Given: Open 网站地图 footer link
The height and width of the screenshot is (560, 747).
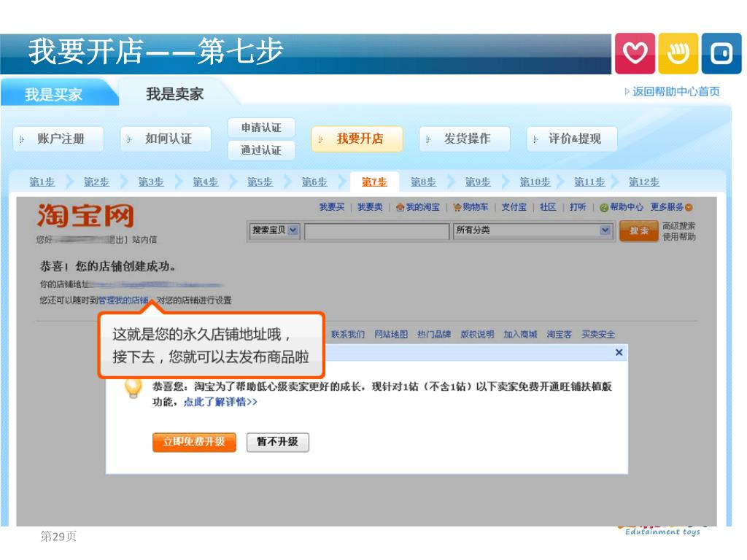Looking at the screenshot, I should click(391, 334).
